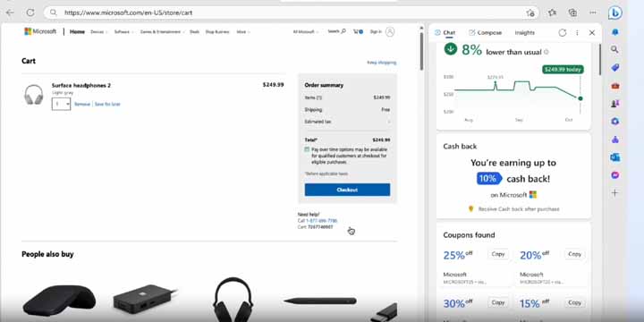Reload the page with the refresh icon
The image size is (644, 322).
pos(30,13)
